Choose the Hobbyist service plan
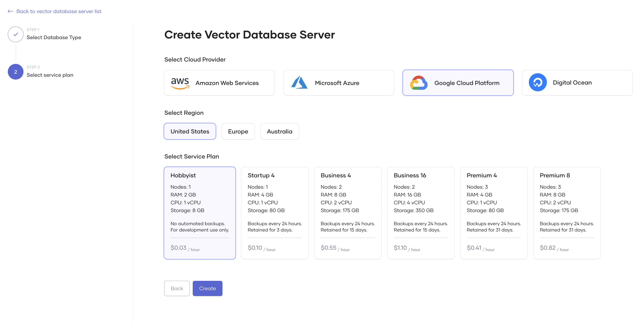The width and height of the screenshot is (644, 323). click(199, 213)
